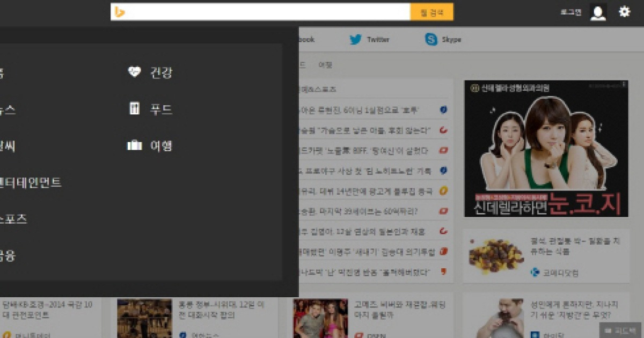644x338 pixels.
Task: Click the blue 코메디닷컴 source icon
Action: pos(535,273)
